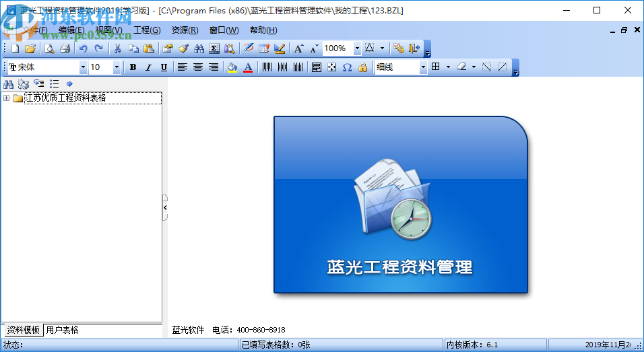The width and height of the screenshot is (644, 352).
Task: Click first vertical text alignment icon
Action: tap(267, 67)
